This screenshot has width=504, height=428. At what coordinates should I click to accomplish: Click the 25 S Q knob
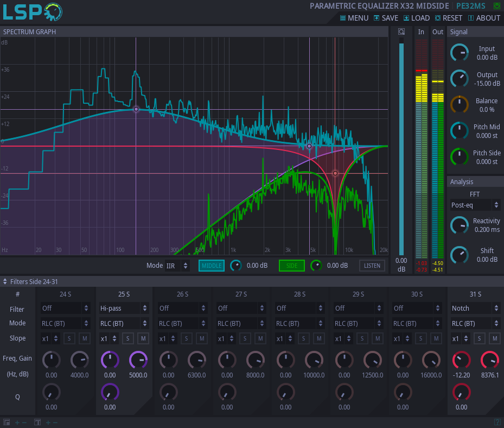(110, 393)
